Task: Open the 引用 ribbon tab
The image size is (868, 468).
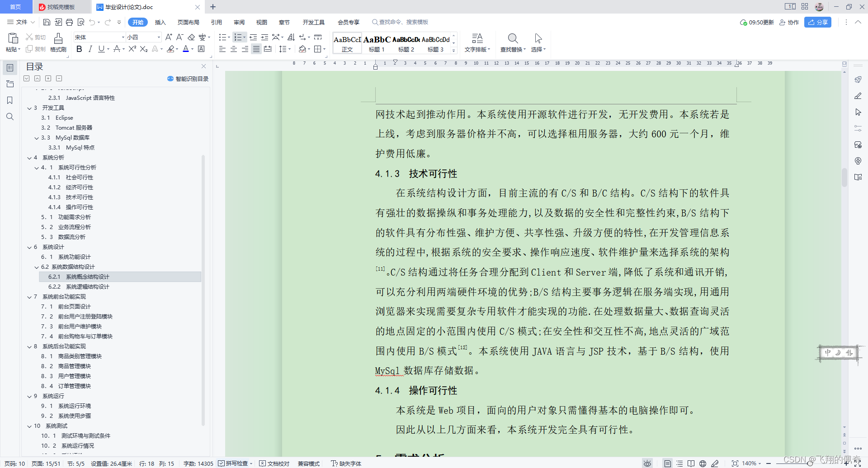Action: tap(217, 22)
